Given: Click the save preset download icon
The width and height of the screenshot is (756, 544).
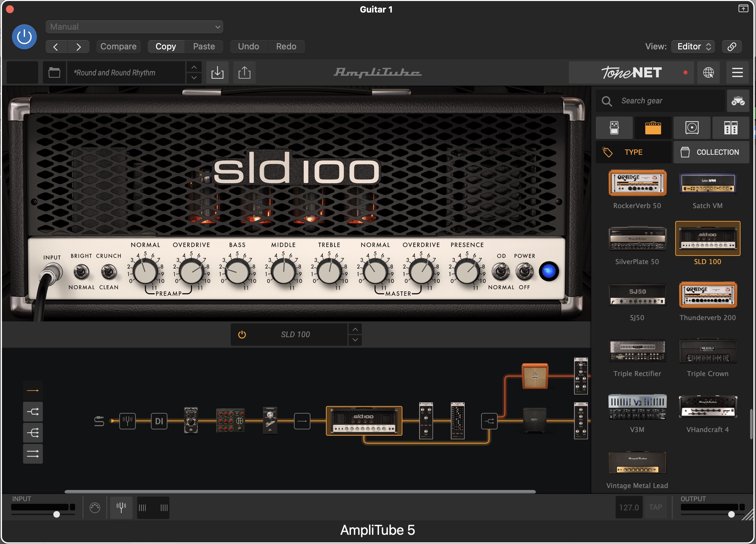Looking at the screenshot, I should coord(217,72).
